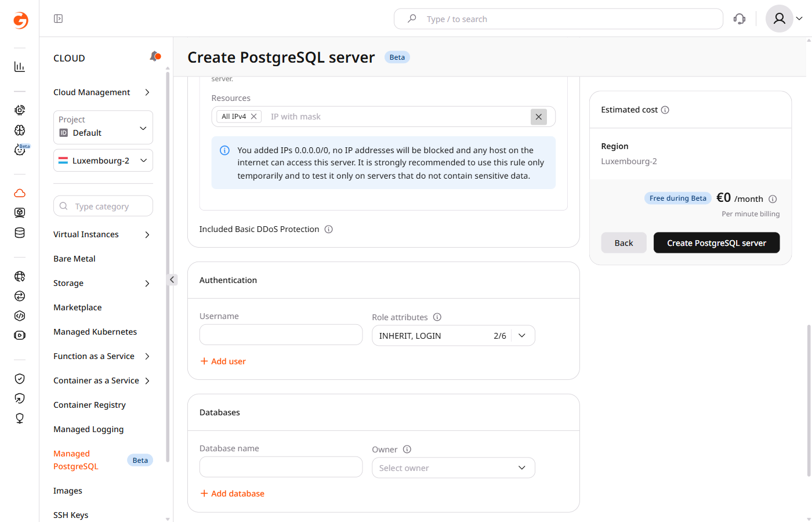Viewport: 812px width, 522px height.
Task: Open the chip processor icon in rail
Action: [x=20, y=110]
